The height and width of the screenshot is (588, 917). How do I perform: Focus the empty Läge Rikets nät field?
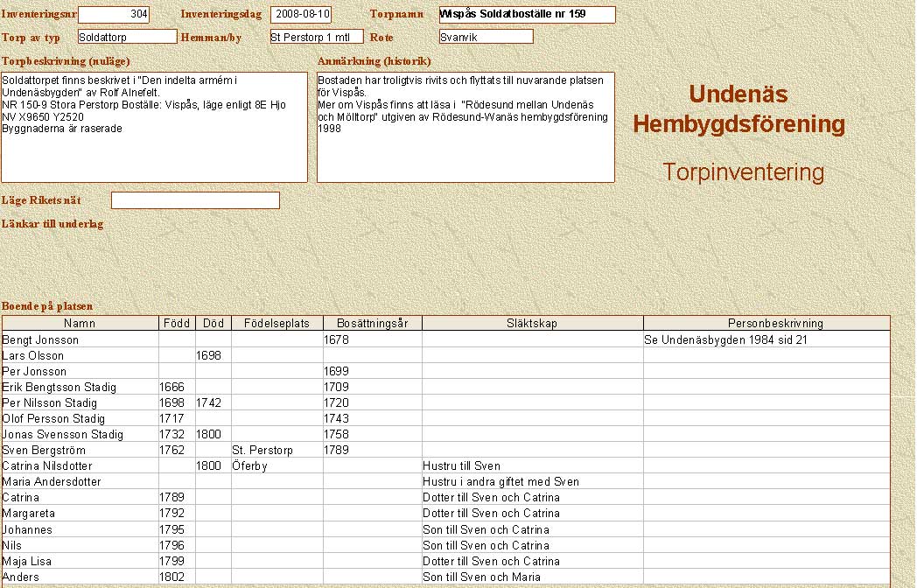tap(195, 200)
